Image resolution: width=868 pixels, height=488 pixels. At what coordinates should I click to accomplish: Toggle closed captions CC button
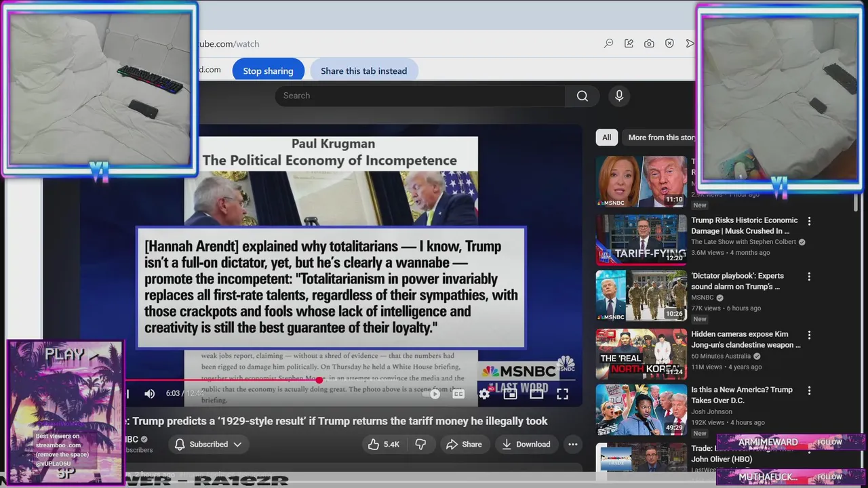point(458,394)
